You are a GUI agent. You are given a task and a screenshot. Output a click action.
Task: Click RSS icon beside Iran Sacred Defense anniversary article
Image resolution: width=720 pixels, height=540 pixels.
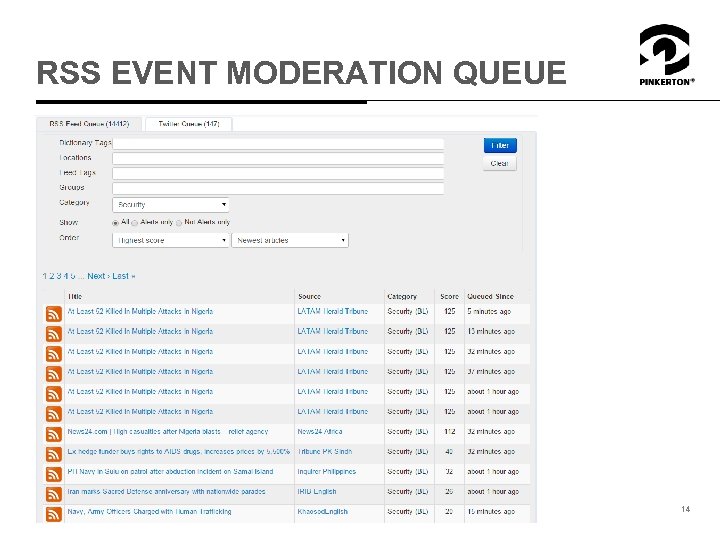(54, 494)
